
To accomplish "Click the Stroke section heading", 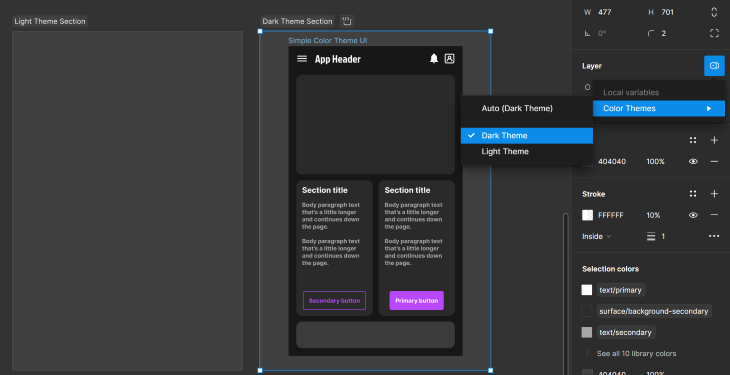I will [x=593, y=194].
